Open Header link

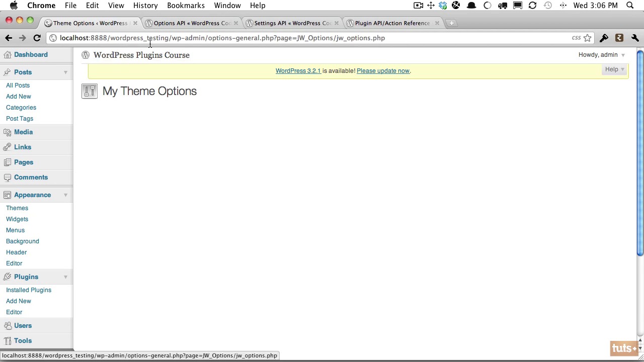click(17, 252)
